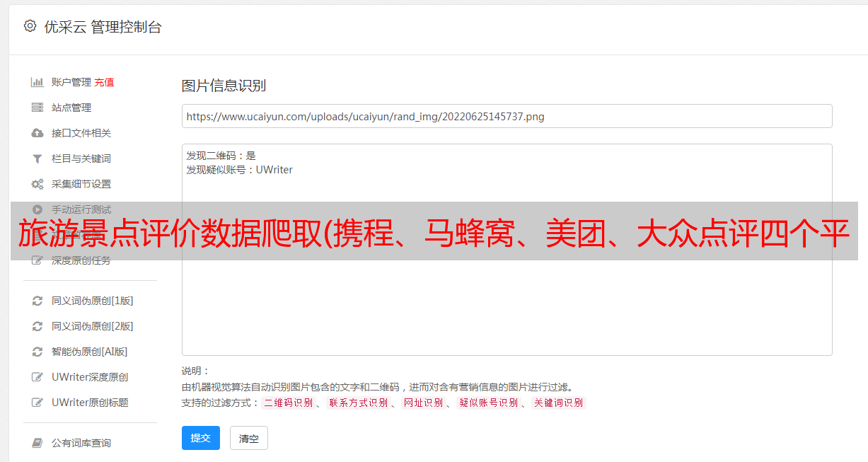Click the image URL input field
Screen dimensions: 868x462
click(x=507, y=116)
